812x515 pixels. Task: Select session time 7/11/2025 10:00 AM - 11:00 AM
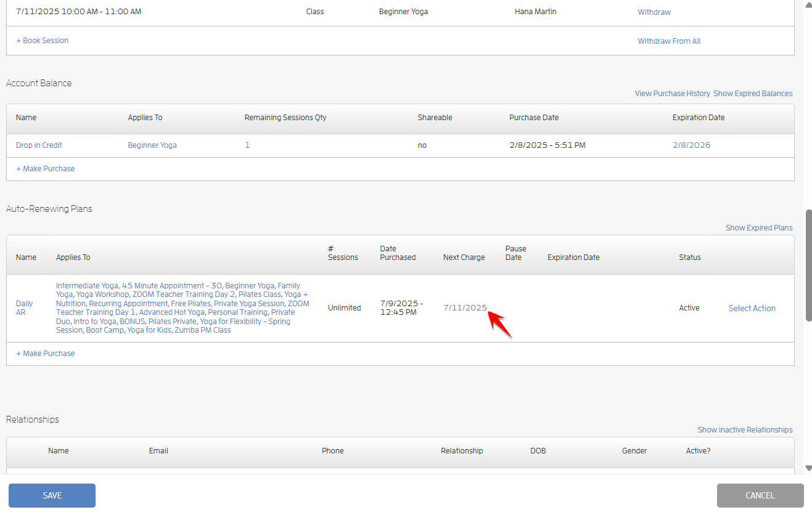pos(79,12)
